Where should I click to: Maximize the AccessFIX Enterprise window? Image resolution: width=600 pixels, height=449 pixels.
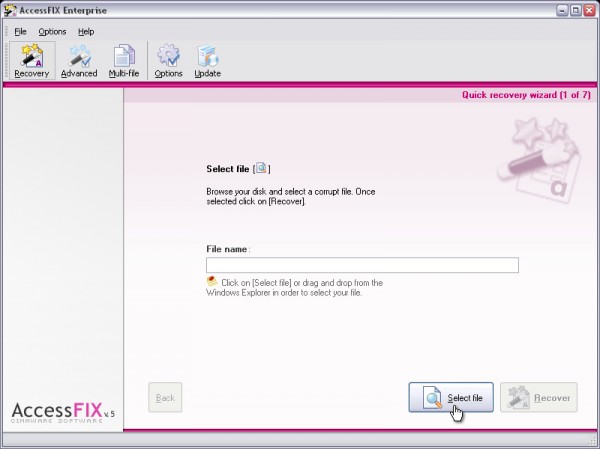[x=576, y=10]
